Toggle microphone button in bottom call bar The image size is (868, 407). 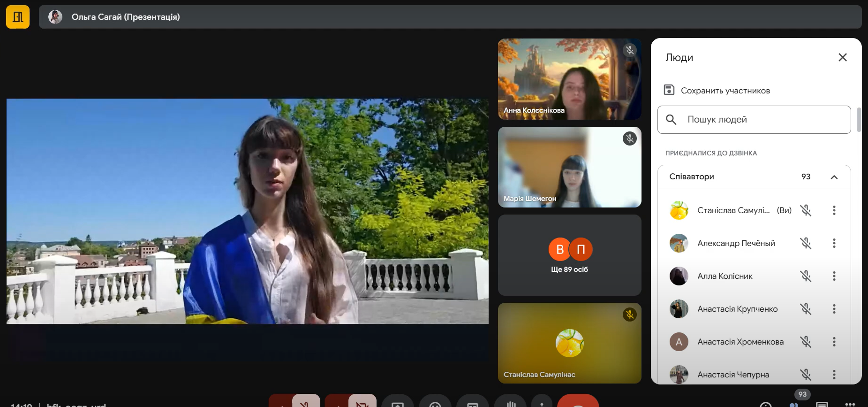click(306, 402)
